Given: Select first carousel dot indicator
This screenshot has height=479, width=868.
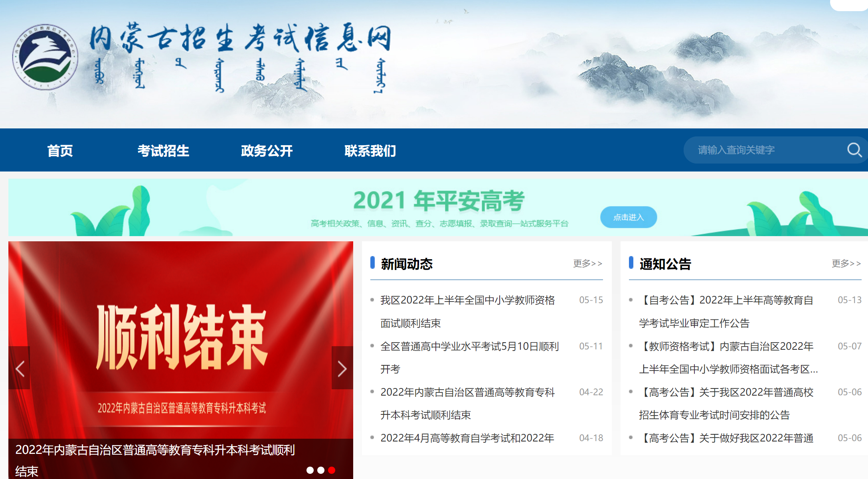Looking at the screenshot, I should click(310, 470).
